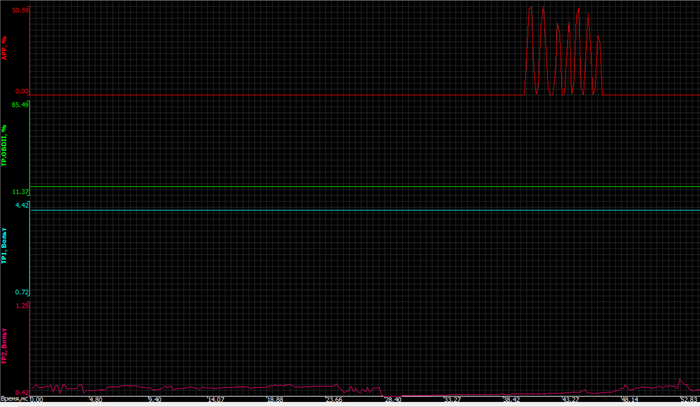The width and height of the screenshot is (700, 407).
Task: Select the 11.37 minimum on TP.OBDII axis
Action: click(21, 191)
